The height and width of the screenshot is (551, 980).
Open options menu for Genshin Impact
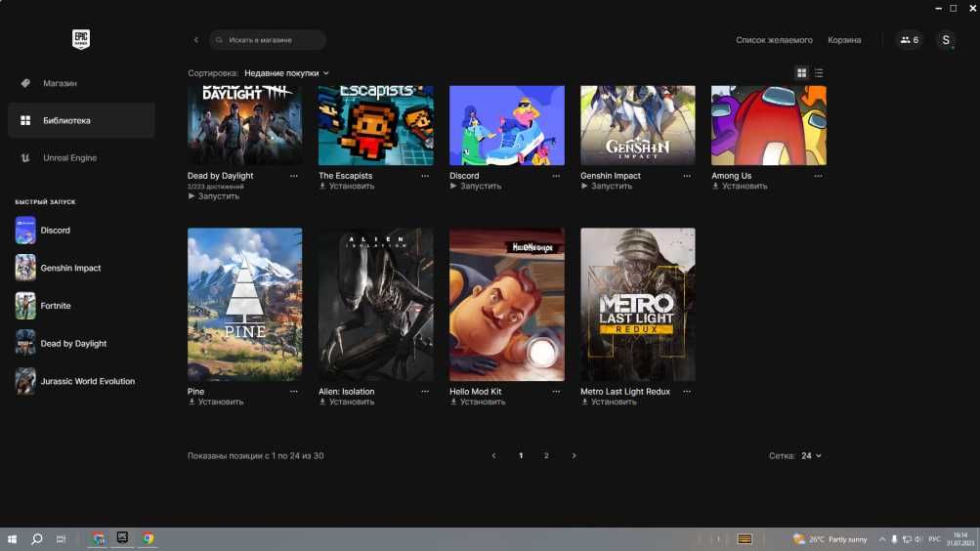[687, 176]
